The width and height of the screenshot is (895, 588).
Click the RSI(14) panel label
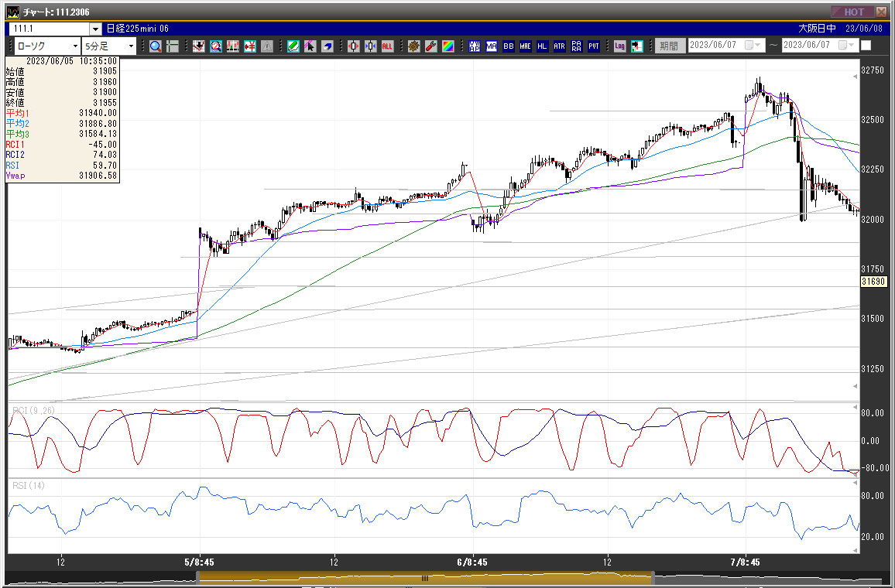tap(29, 485)
